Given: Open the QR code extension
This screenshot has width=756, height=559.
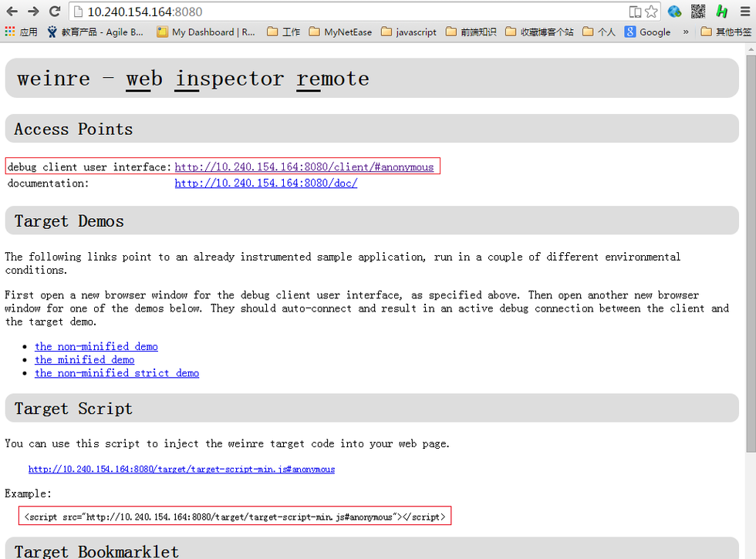Looking at the screenshot, I should pos(697,11).
